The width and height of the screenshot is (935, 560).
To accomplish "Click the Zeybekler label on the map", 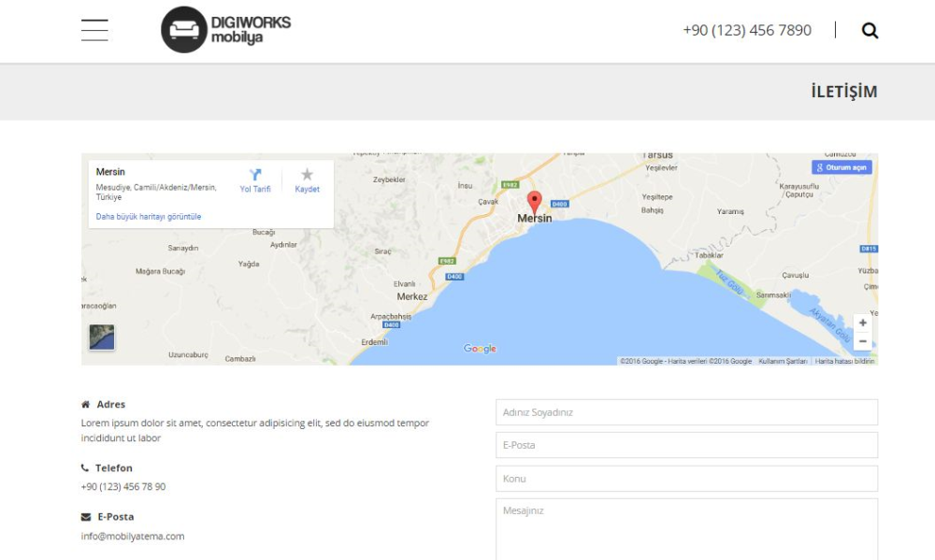I will point(389,179).
